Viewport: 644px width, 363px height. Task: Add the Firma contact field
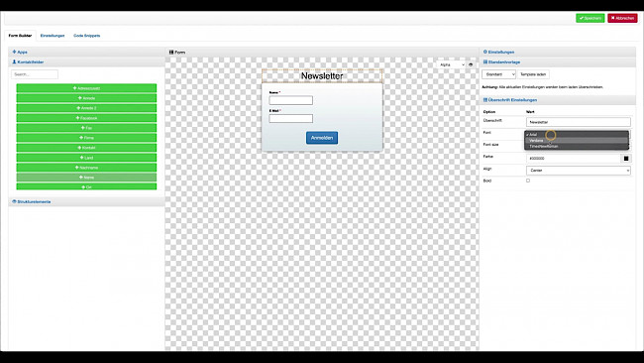pyautogui.click(x=86, y=138)
